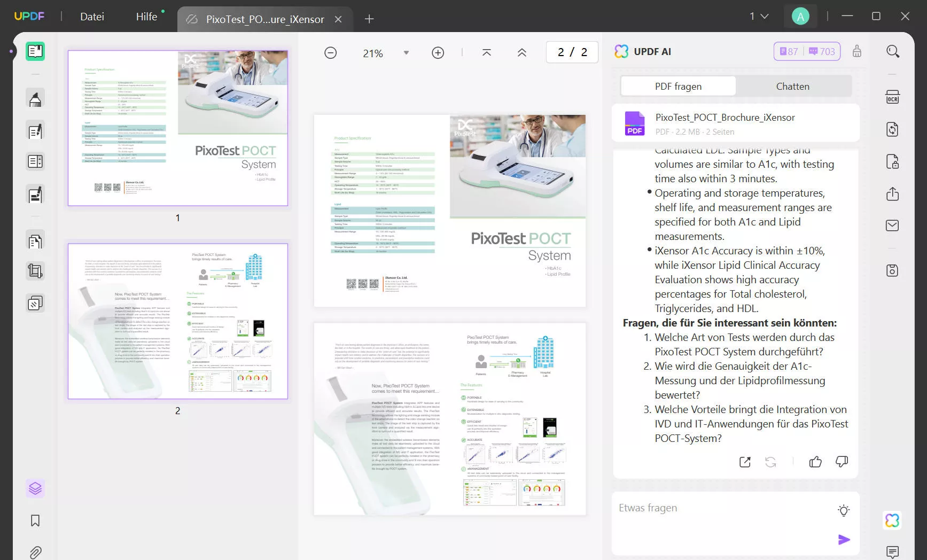The height and width of the screenshot is (560, 927).
Task: Like the AI answer with thumbs up
Action: pyautogui.click(x=815, y=462)
